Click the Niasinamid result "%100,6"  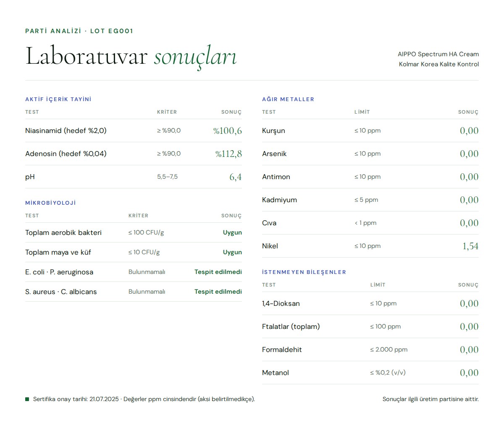coord(228,130)
